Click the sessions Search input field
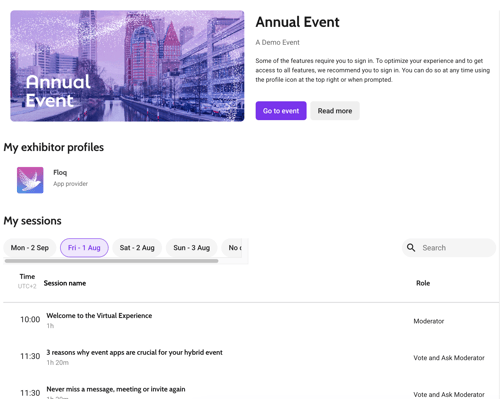 click(x=449, y=248)
